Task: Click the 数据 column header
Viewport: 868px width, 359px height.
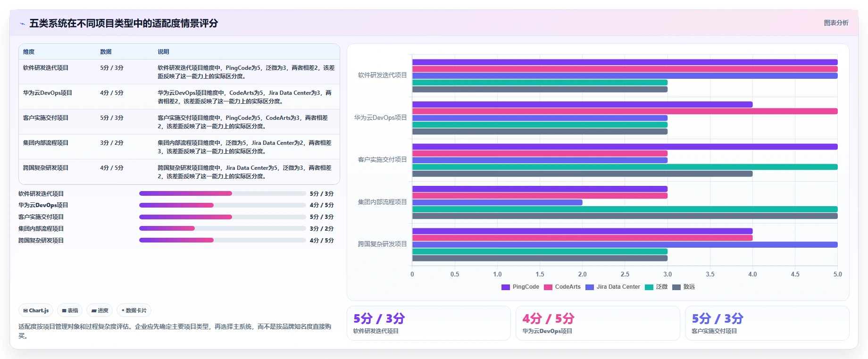Action: click(106, 52)
